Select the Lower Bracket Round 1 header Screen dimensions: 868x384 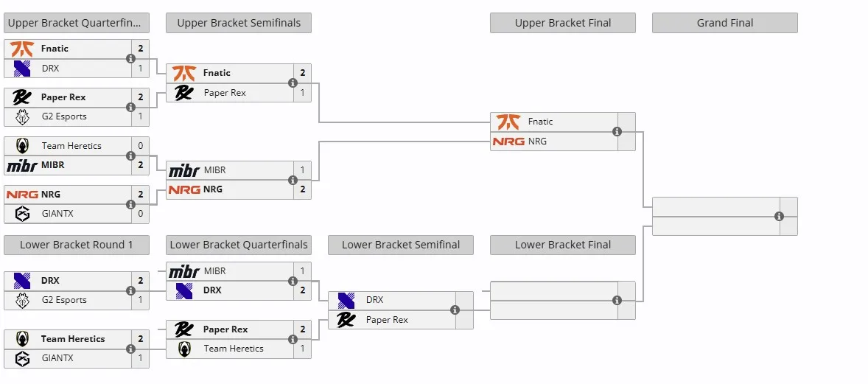click(77, 245)
